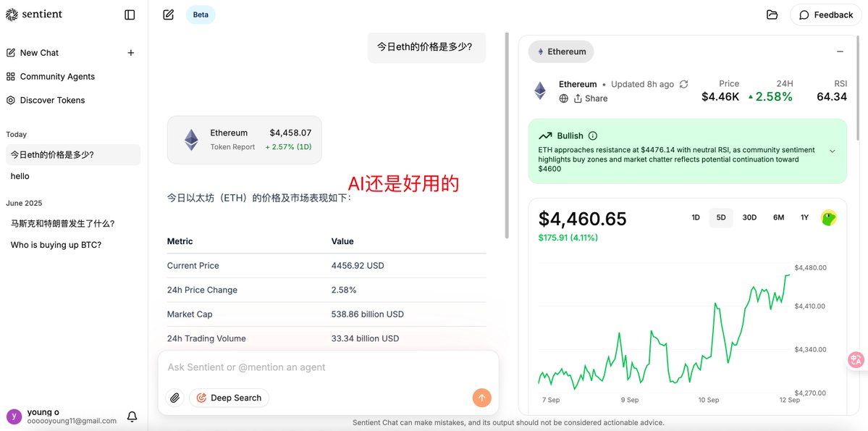
Task: Open the Feedback button
Action: tap(826, 15)
